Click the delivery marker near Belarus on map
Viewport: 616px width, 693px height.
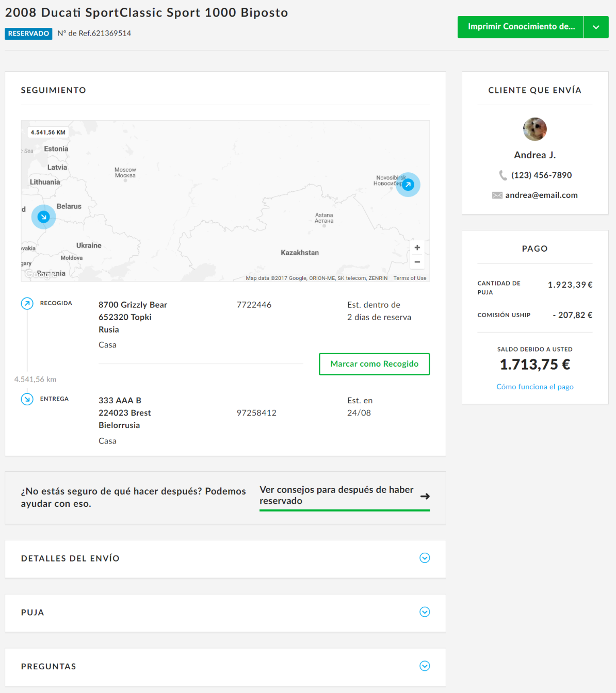44,217
